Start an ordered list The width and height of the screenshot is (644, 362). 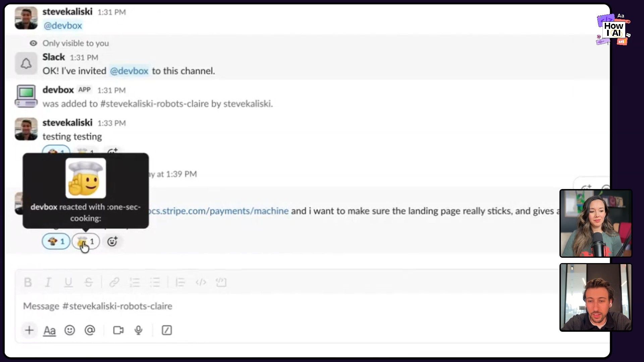click(135, 283)
